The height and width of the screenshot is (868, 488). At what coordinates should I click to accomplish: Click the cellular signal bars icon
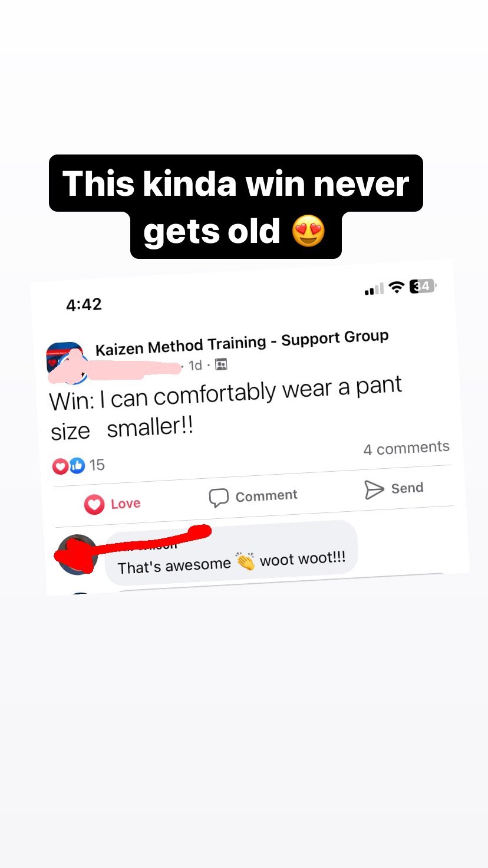(x=374, y=289)
